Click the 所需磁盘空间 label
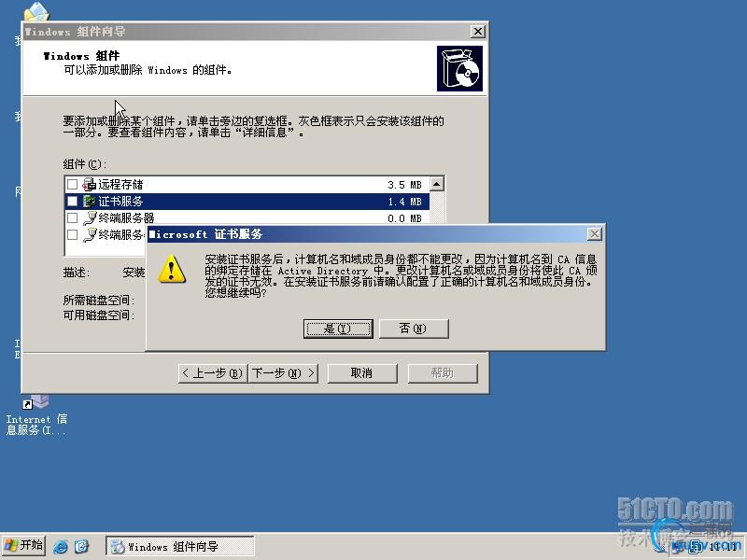The height and width of the screenshot is (560, 747). [x=99, y=301]
